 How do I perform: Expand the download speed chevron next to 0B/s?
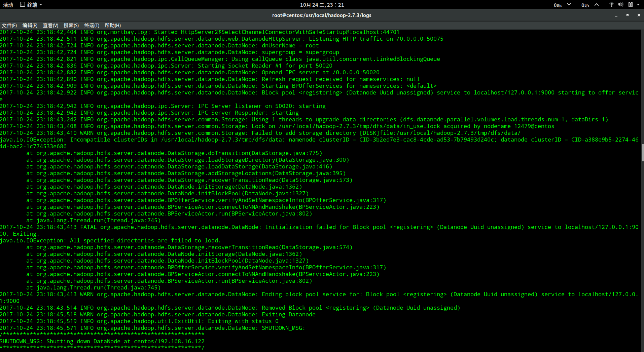(x=569, y=4)
